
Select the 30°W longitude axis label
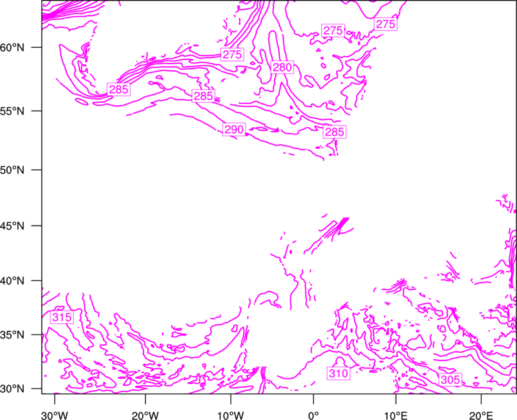pyautogui.click(x=55, y=415)
